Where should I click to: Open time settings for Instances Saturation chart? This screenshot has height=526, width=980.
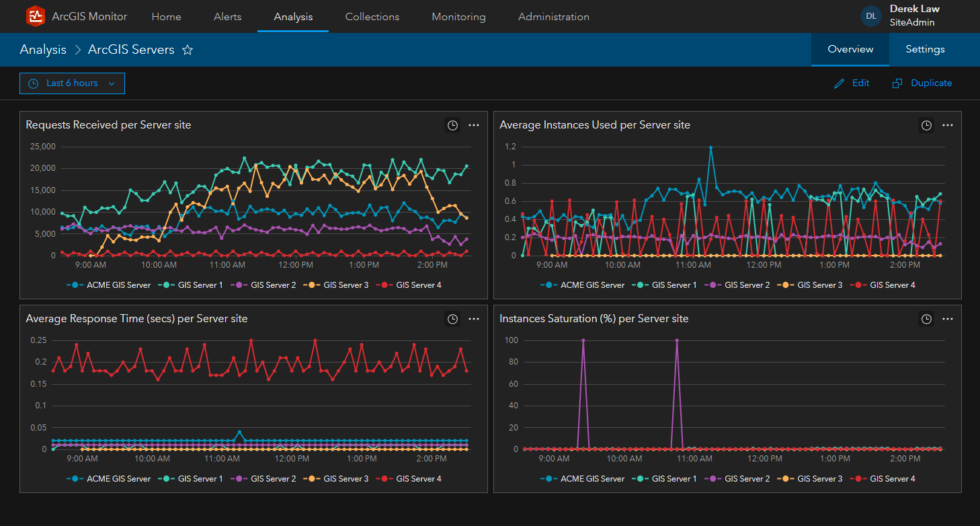[x=927, y=319]
